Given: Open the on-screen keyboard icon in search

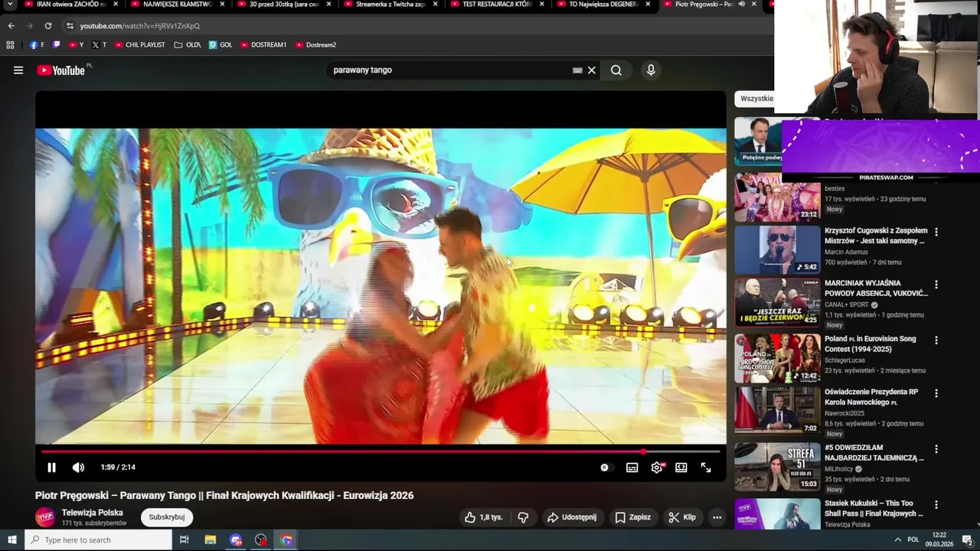Looking at the screenshot, I should point(577,70).
